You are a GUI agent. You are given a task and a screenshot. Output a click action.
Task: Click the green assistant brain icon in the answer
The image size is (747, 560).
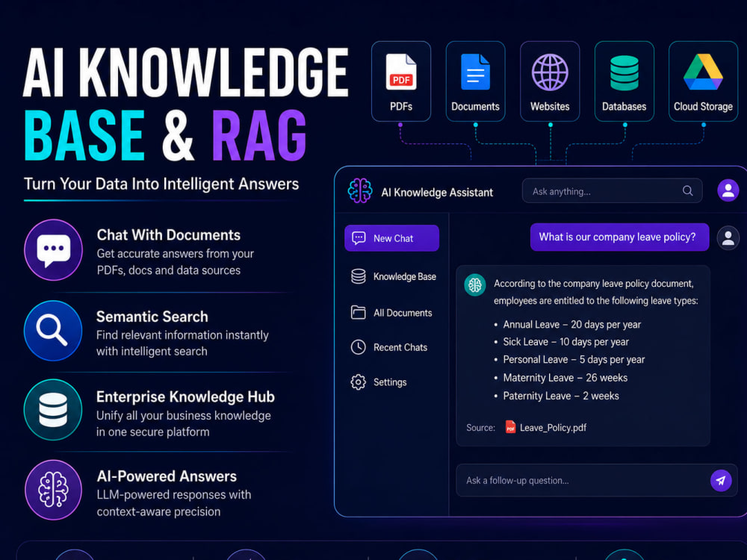tap(475, 284)
